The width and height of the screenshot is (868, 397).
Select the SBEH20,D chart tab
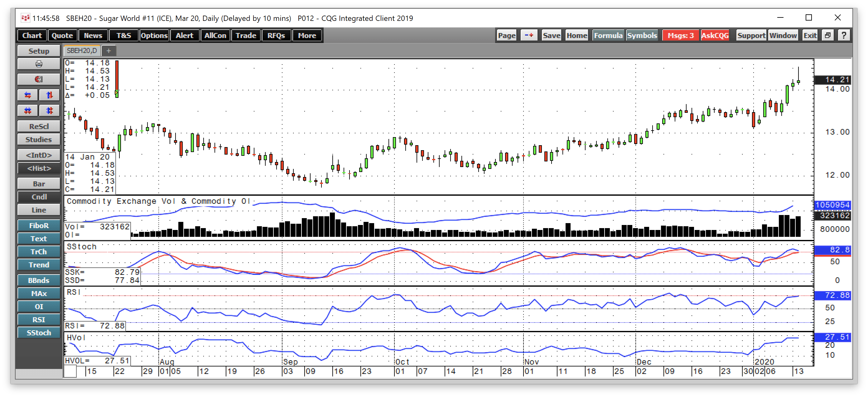82,51
